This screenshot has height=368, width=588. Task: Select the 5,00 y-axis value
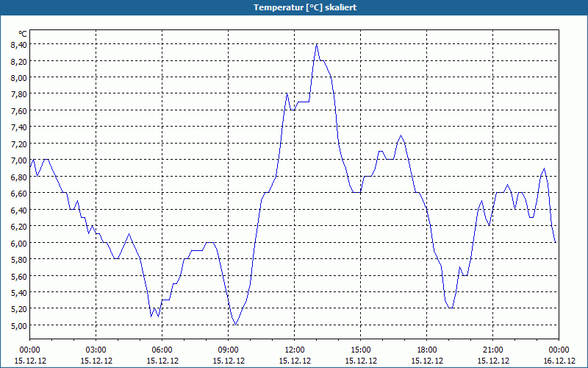[19, 325]
